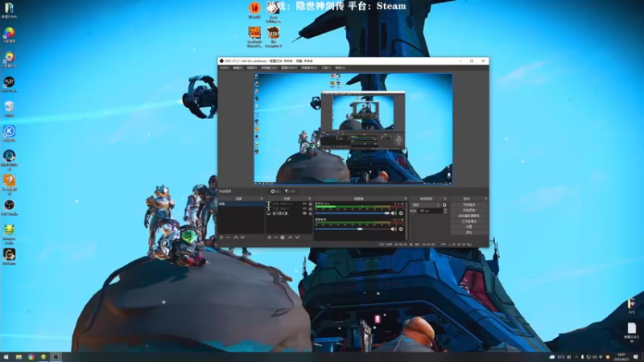Undock the Audio Mixer panel via header icon
The image size is (644, 362).
(x=406, y=199)
